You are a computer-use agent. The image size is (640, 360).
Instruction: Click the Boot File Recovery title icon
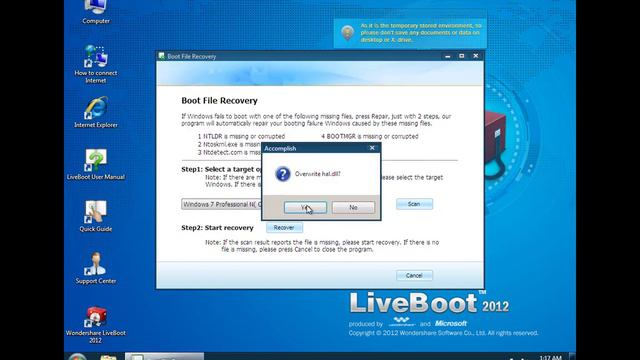162,56
